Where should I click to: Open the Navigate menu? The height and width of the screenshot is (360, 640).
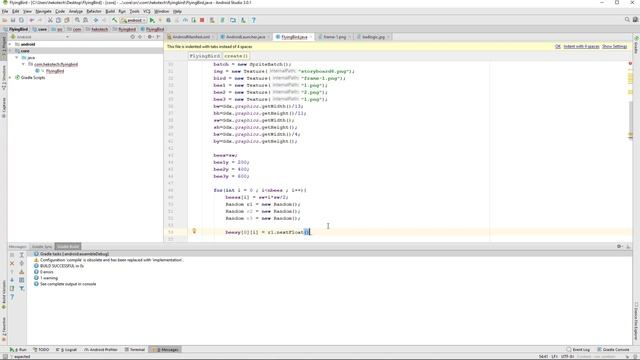(x=43, y=11)
